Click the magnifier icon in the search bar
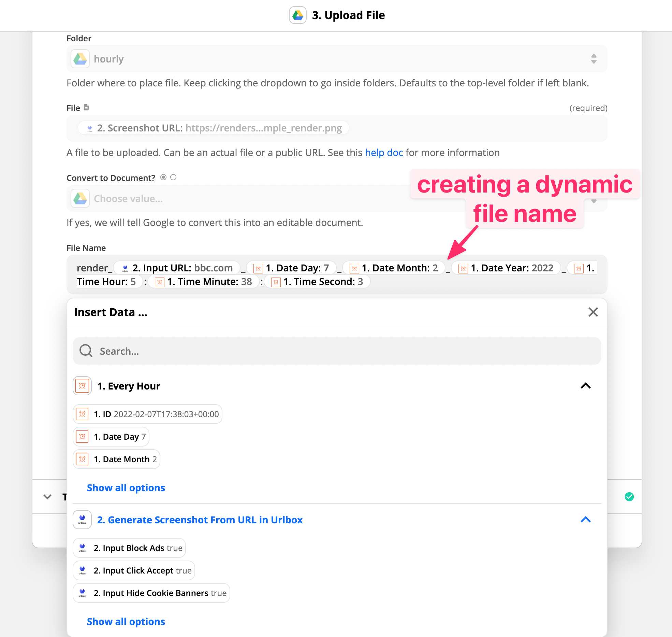The height and width of the screenshot is (637, 672). 85,351
